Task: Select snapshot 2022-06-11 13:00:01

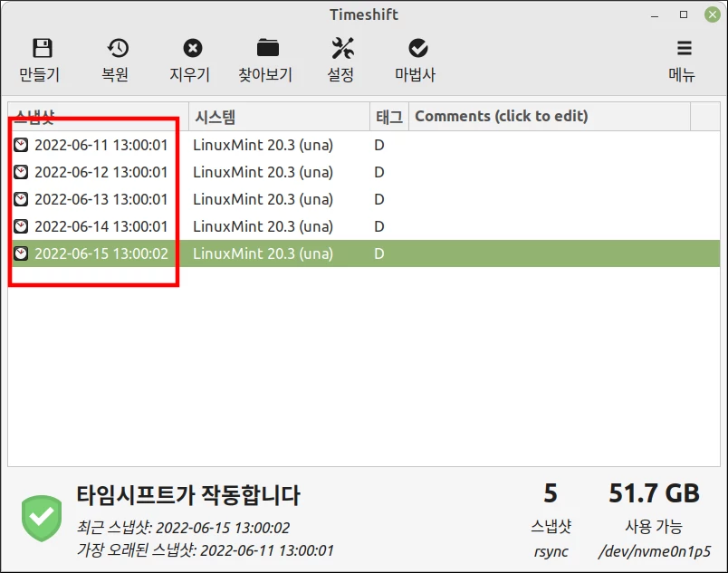Action: [101, 145]
